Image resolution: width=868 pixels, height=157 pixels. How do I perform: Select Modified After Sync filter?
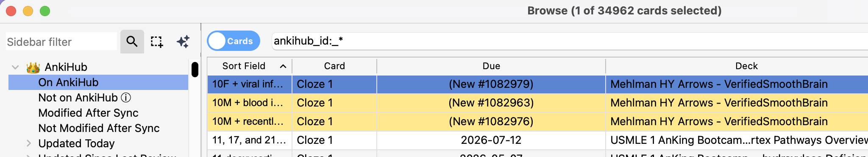[x=88, y=113]
